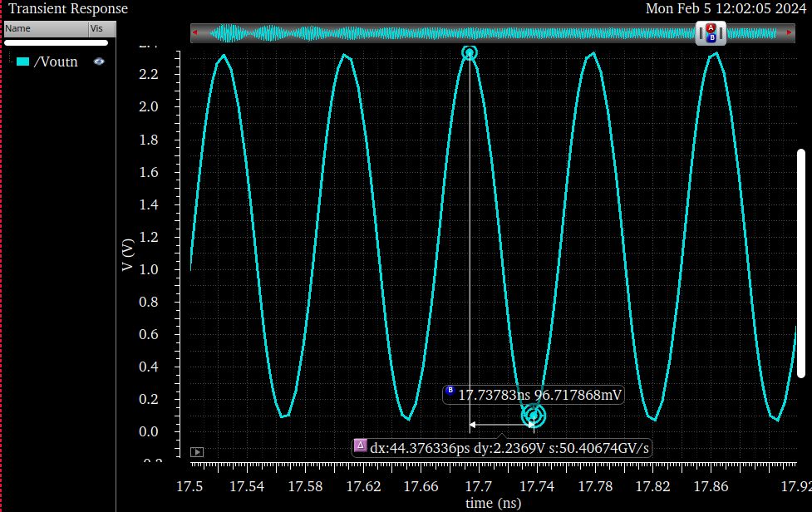
Task: Select the Transient Response title
Action: point(66,9)
